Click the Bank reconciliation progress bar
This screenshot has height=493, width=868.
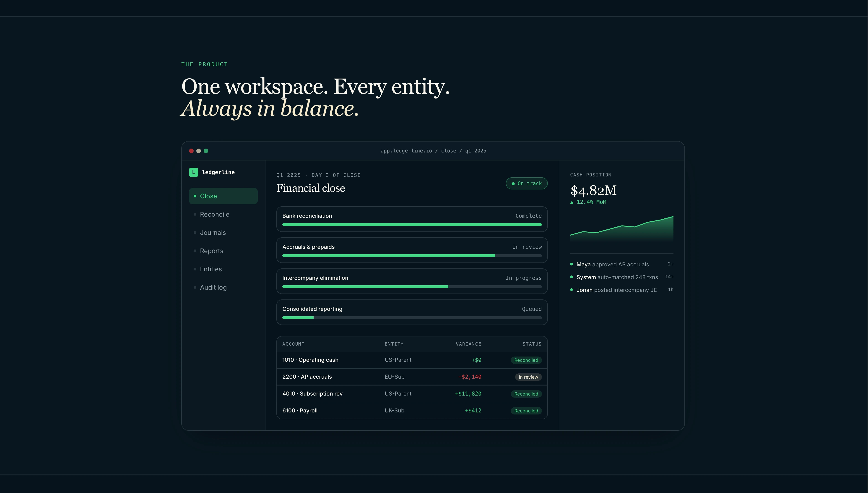412,225
